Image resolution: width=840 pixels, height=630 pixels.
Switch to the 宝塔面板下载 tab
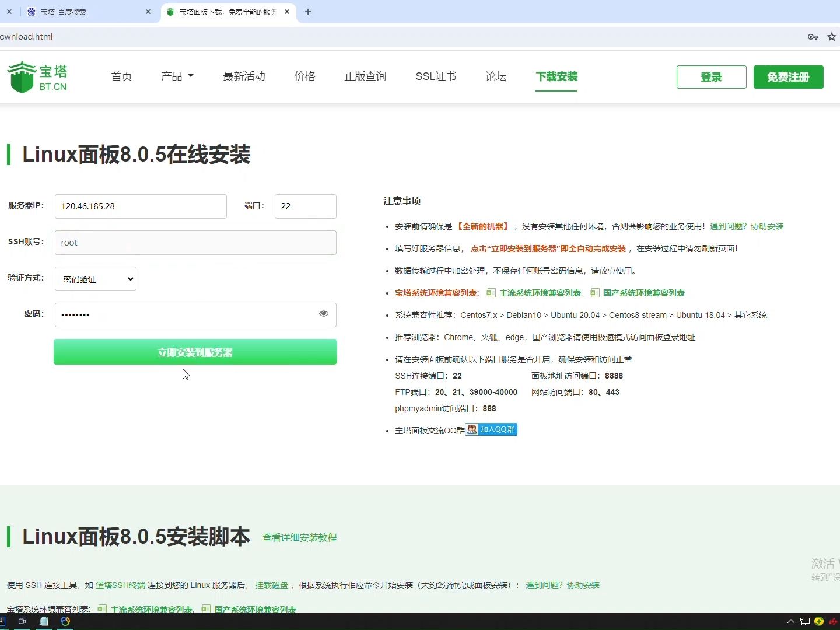[x=228, y=12]
